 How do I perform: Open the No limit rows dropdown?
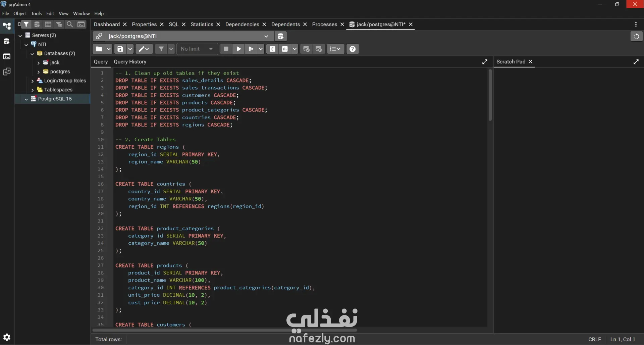tap(197, 49)
